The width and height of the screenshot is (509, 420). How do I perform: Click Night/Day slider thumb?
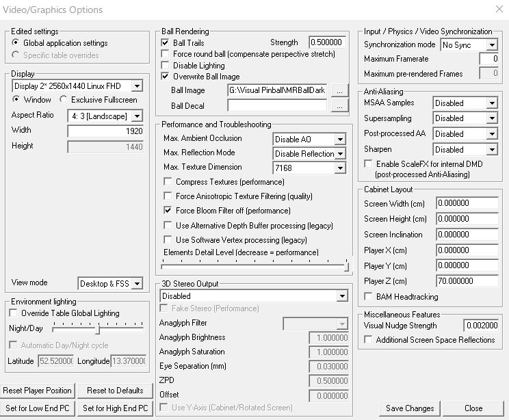click(98, 330)
